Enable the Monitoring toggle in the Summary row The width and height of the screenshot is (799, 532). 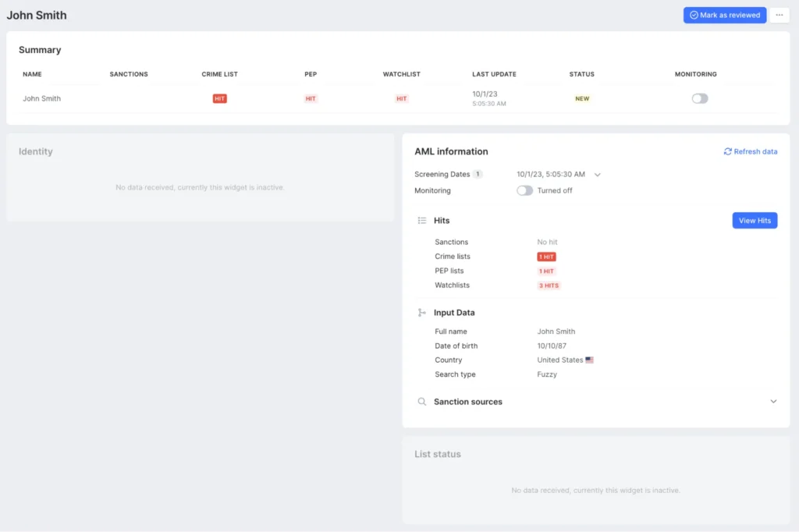pos(698,98)
